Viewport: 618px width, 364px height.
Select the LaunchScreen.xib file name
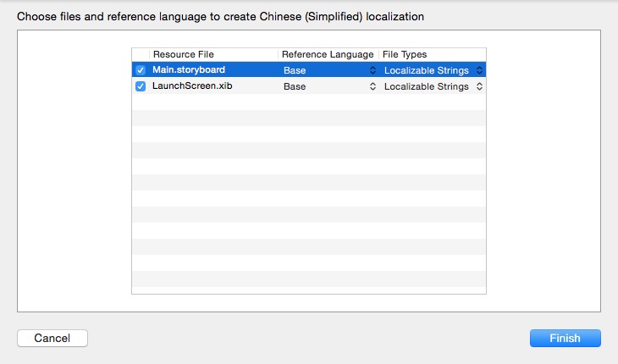point(191,86)
